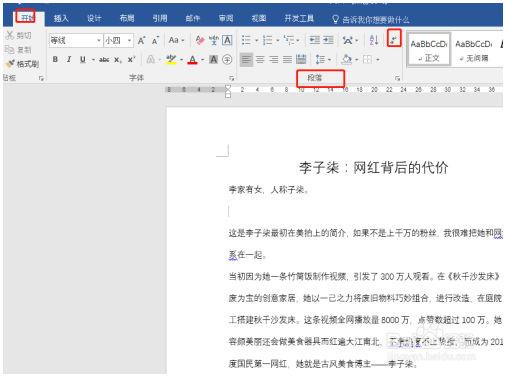Click the distributed alignment icon
The width and height of the screenshot is (506, 377).
301,59
